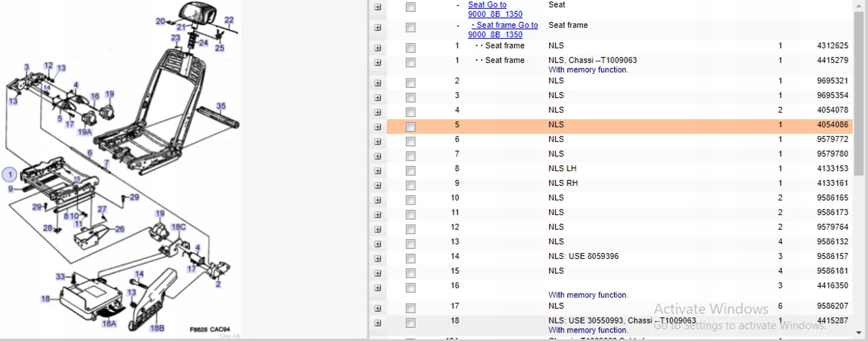868x341 pixels.
Task: Expand row for part 9586207
Action: click(378, 309)
